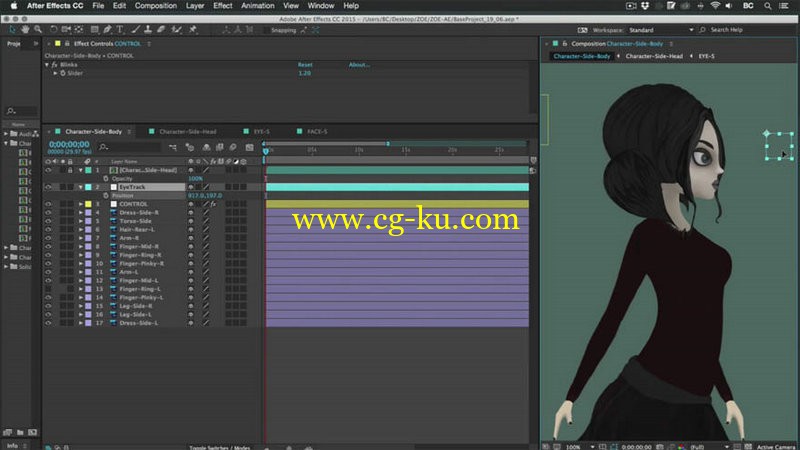Expand the Hair-Rear-L layer
Image resolution: width=800 pixels, height=450 pixels.
pyautogui.click(x=81, y=230)
